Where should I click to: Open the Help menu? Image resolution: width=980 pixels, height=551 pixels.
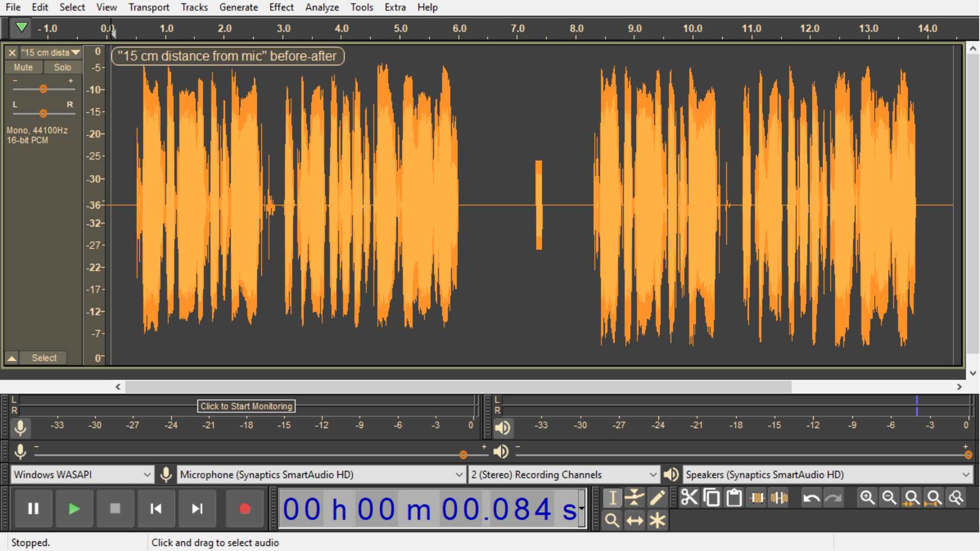427,7
